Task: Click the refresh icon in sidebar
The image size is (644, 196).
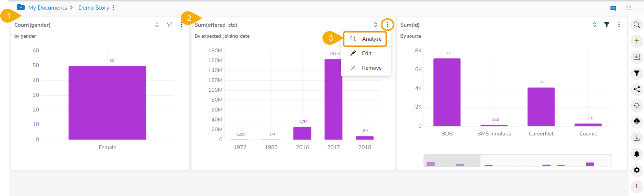Action: tap(636, 105)
